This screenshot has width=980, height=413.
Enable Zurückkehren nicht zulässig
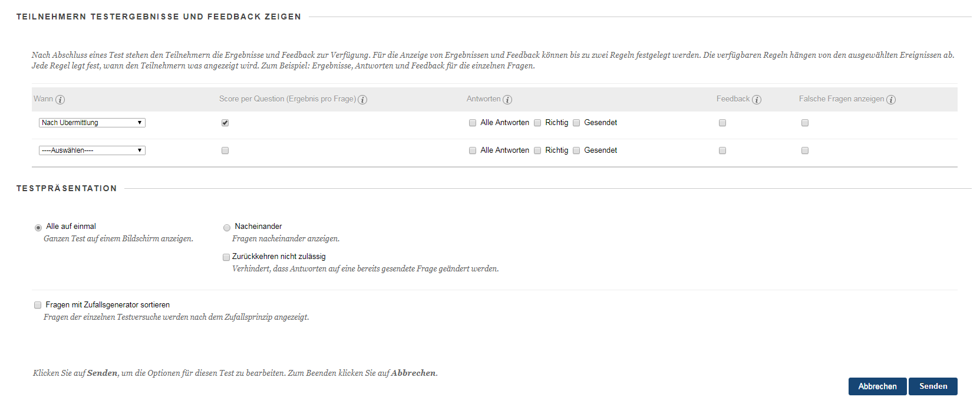(x=226, y=257)
